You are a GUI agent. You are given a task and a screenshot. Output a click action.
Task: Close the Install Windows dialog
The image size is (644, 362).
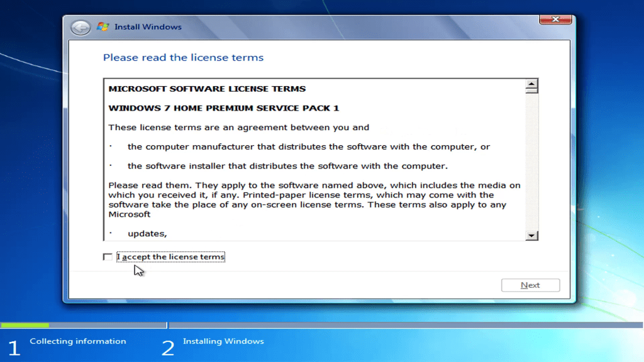tap(555, 19)
